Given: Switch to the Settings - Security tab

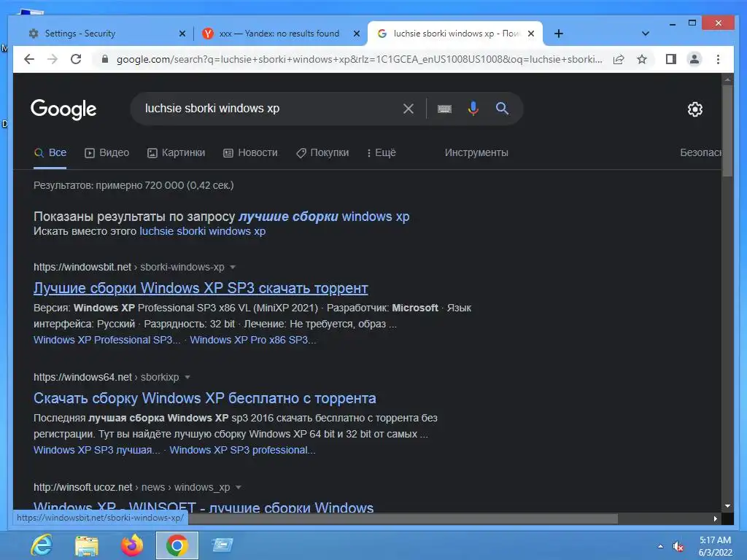Looking at the screenshot, I should tap(105, 34).
